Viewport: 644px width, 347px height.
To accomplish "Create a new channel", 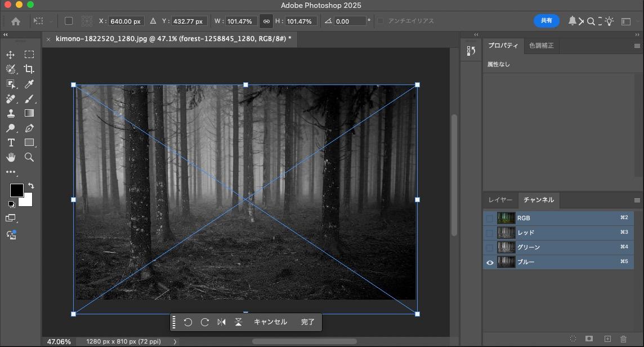I will [607, 339].
